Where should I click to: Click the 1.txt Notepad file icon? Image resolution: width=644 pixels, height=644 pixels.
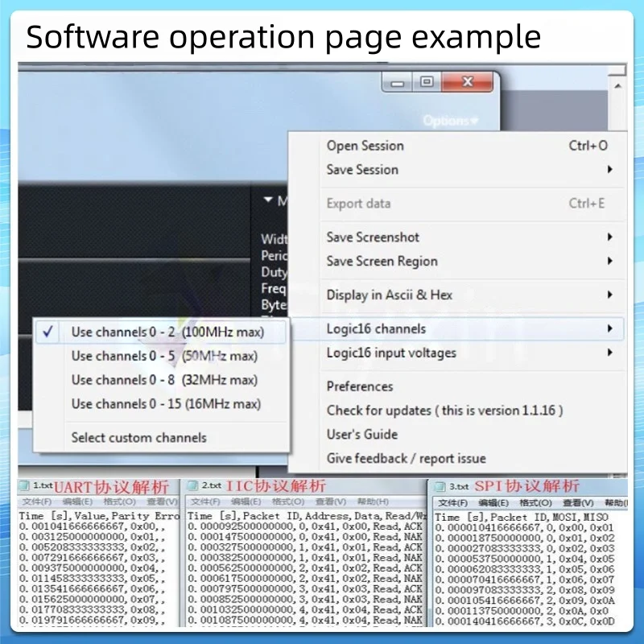[x=24, y=486]
